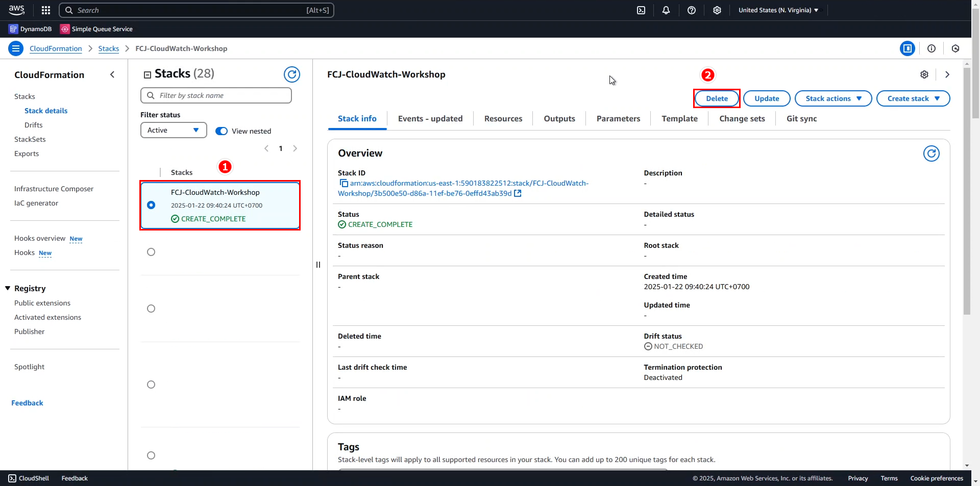Click the stack details vertical scrollbar
980x486 pixels.
pyautogui.click(x=967, y=191)
